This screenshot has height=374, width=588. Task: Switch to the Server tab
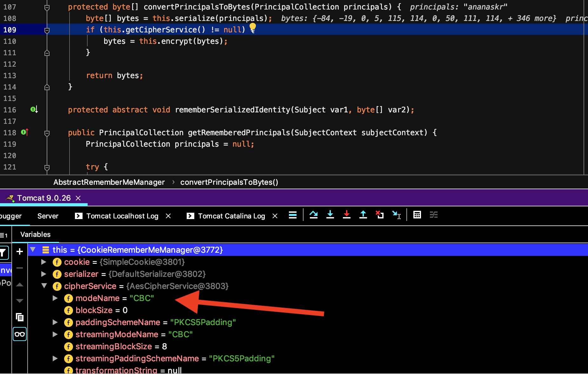tap(48, 216)
